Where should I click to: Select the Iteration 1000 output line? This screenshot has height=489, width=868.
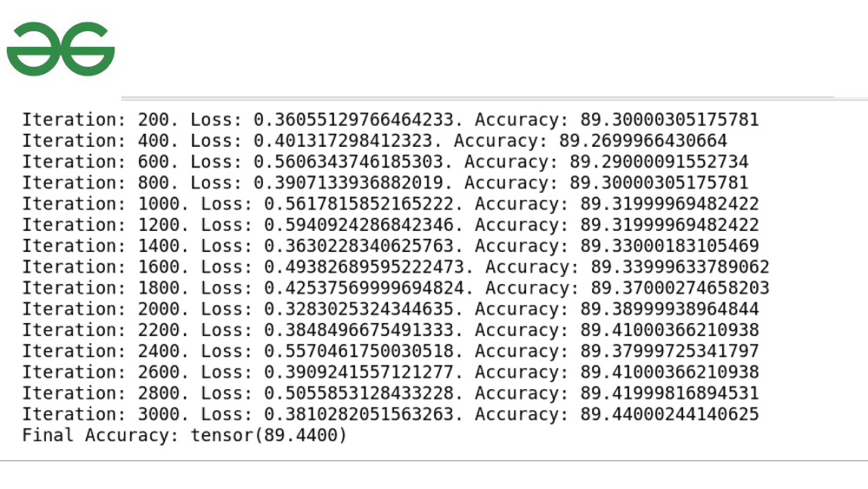(x=391, y=204)
